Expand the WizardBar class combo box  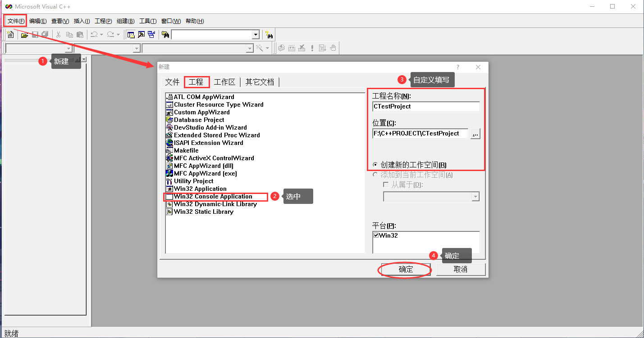pos(69,48)
